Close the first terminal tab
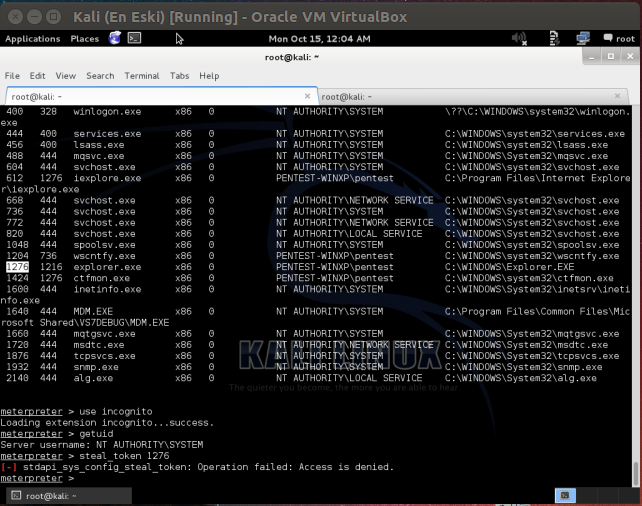 pyautogui.click(x=307, y=96)
